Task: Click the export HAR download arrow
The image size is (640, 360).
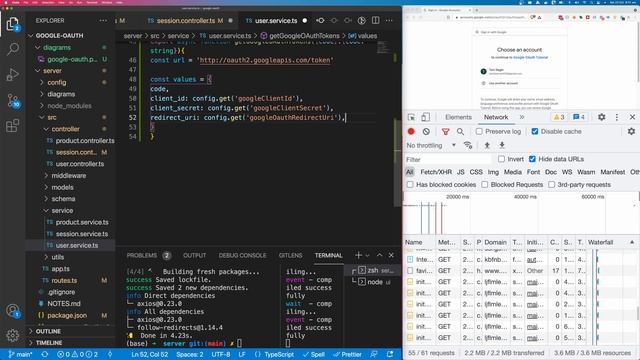Action: pos(502,145)
